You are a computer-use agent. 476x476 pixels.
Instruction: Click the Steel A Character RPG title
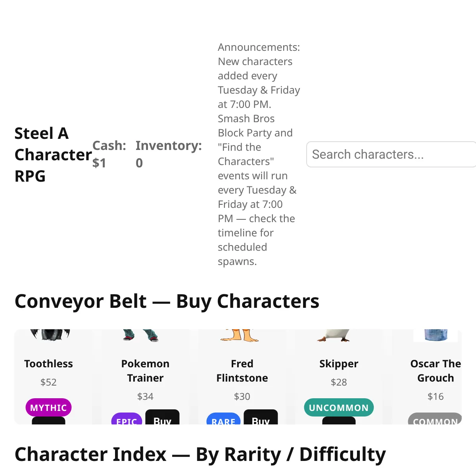[53, 154]
